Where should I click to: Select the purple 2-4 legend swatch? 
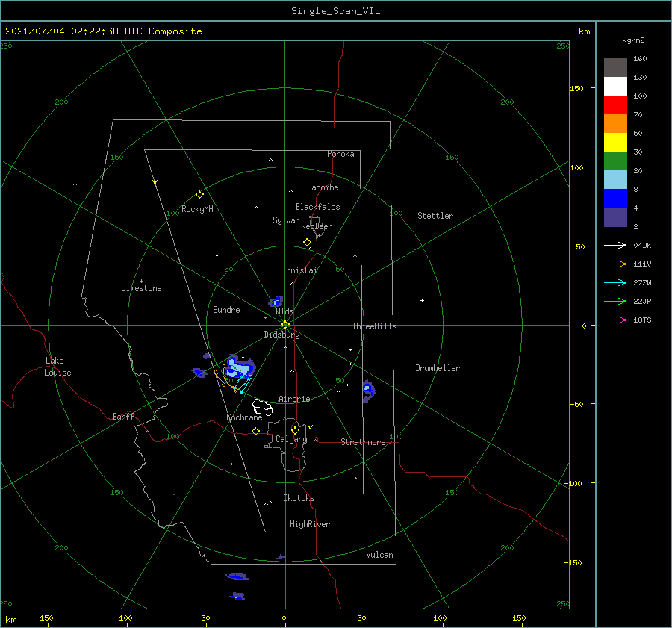(x=615, y=217)
